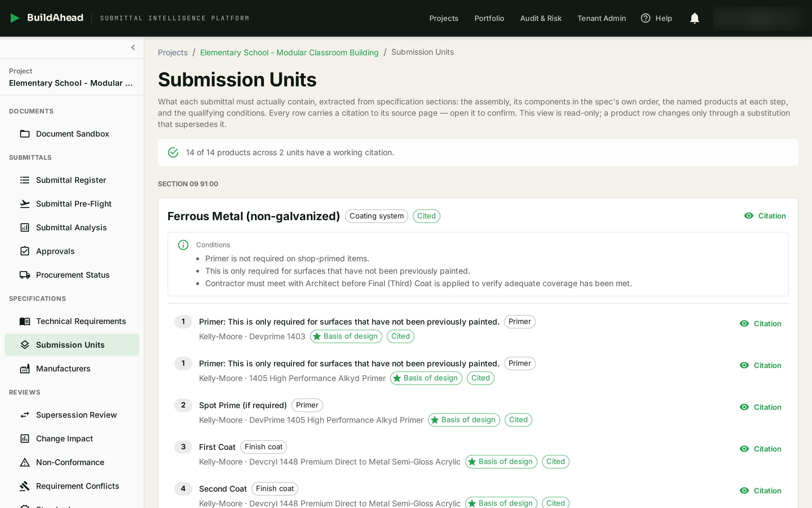Click the Manufacturers factory icon
The width and height of the screenshot is (812, 508).
point(25,369)
